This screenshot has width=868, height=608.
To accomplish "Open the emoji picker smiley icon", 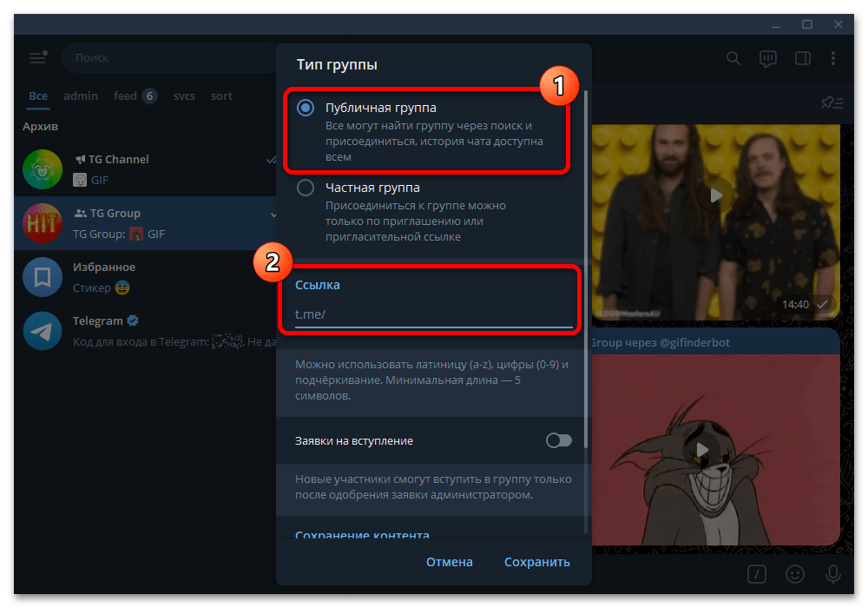I will tap(795, 573).
